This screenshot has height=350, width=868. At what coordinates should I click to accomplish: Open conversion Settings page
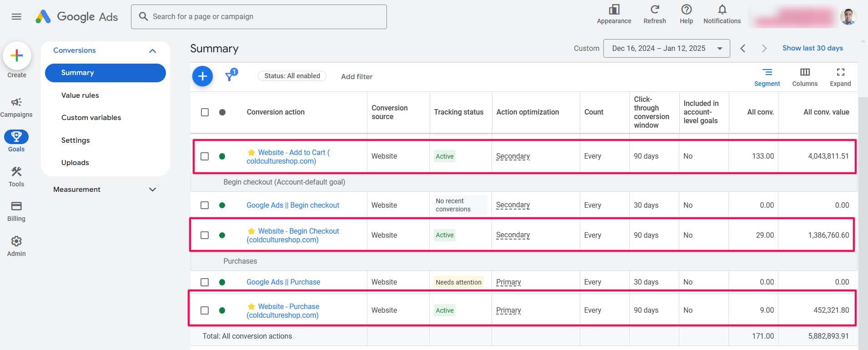[x=75, y=140]
